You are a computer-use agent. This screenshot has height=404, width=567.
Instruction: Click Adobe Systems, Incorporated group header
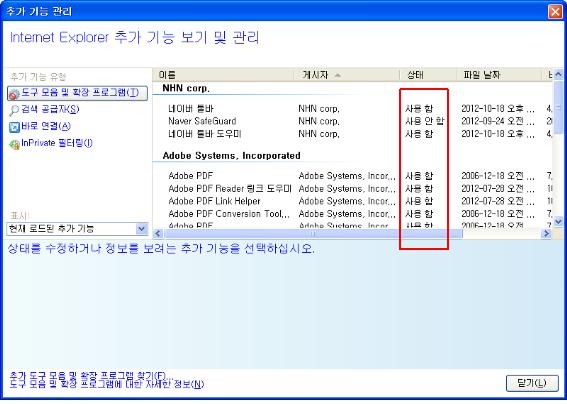click(x=231, y=156)
